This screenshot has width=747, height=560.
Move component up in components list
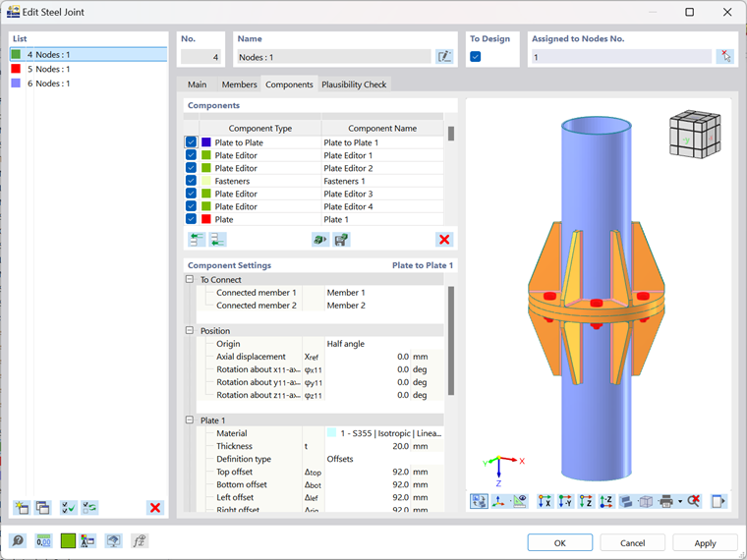197,239
